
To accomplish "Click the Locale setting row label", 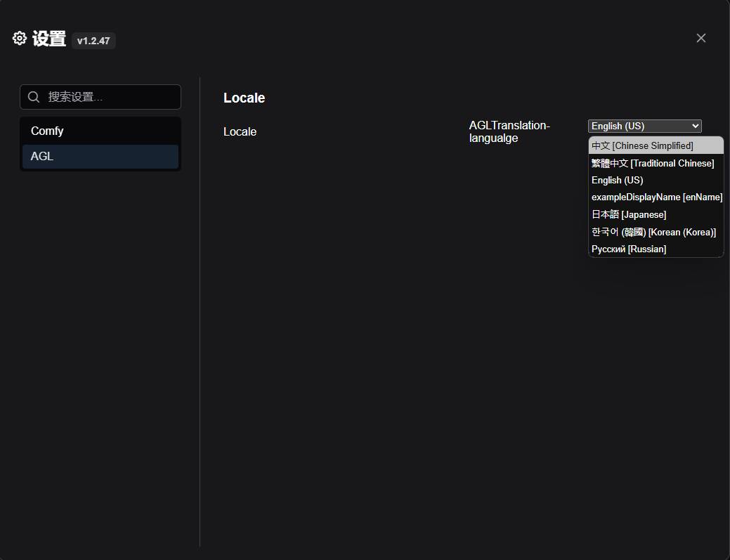I will (240, 131).
